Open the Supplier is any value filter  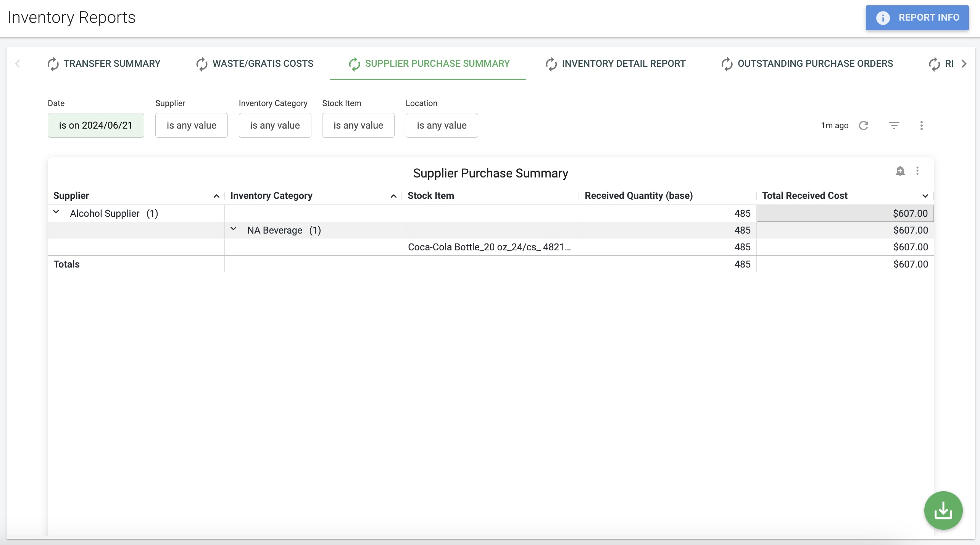tap(191, 125)
